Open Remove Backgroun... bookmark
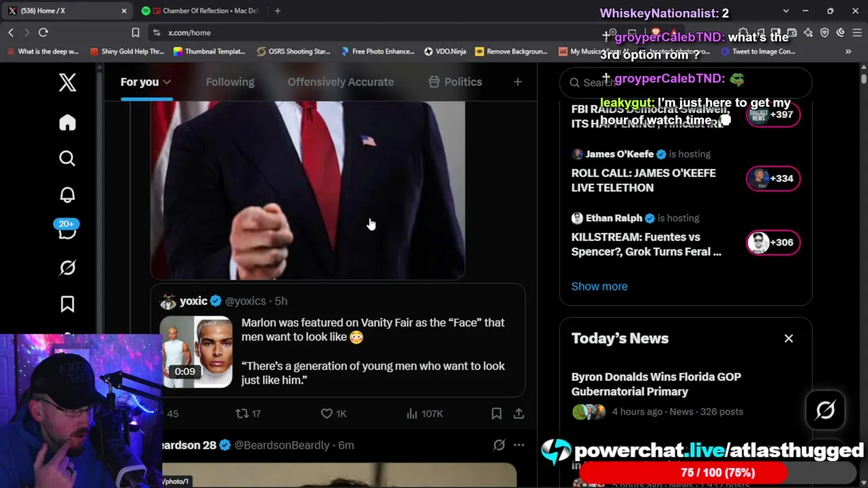 point(511,52)
